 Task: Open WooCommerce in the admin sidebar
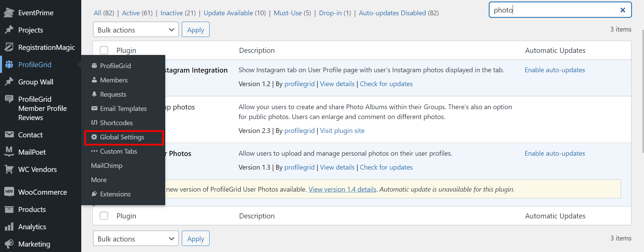click(41, 192)
